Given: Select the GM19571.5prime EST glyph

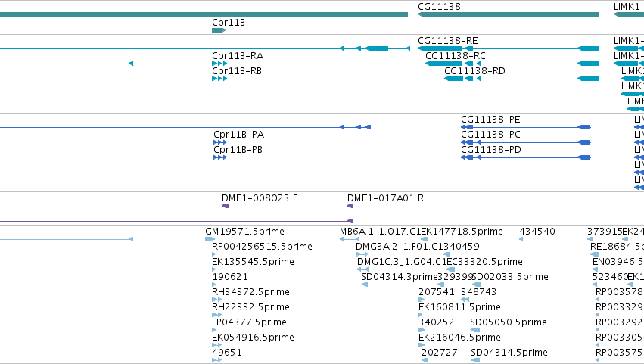Looking at the screenshot, I should 210,239.
